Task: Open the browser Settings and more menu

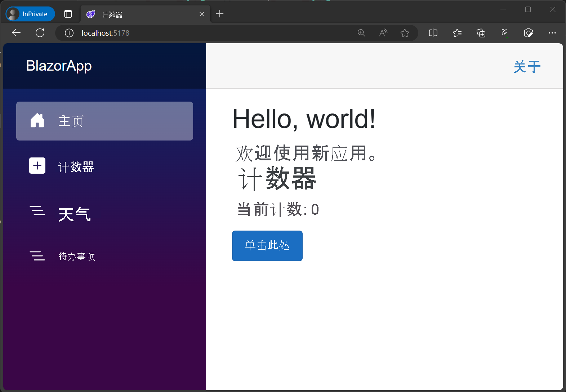Action: pos(552,33)
